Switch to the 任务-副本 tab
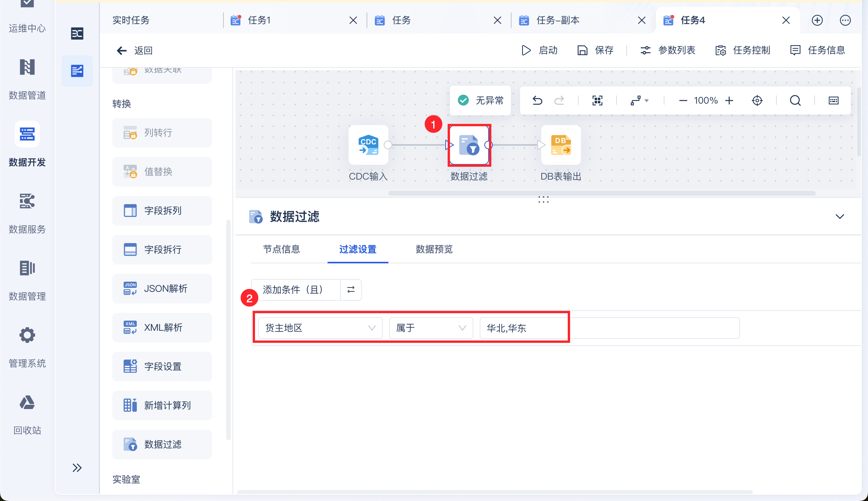Viewport: 868px width, 501px height. [558, 20]
